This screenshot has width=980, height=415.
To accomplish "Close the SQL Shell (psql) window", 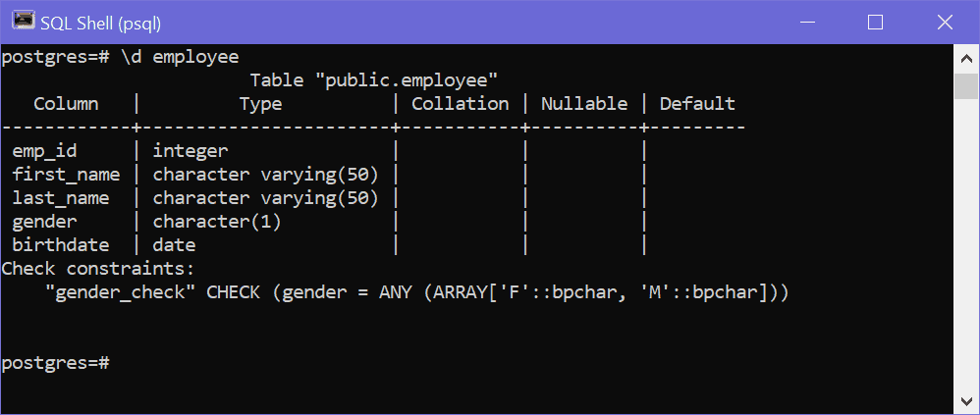I will [x=945, y=23].
